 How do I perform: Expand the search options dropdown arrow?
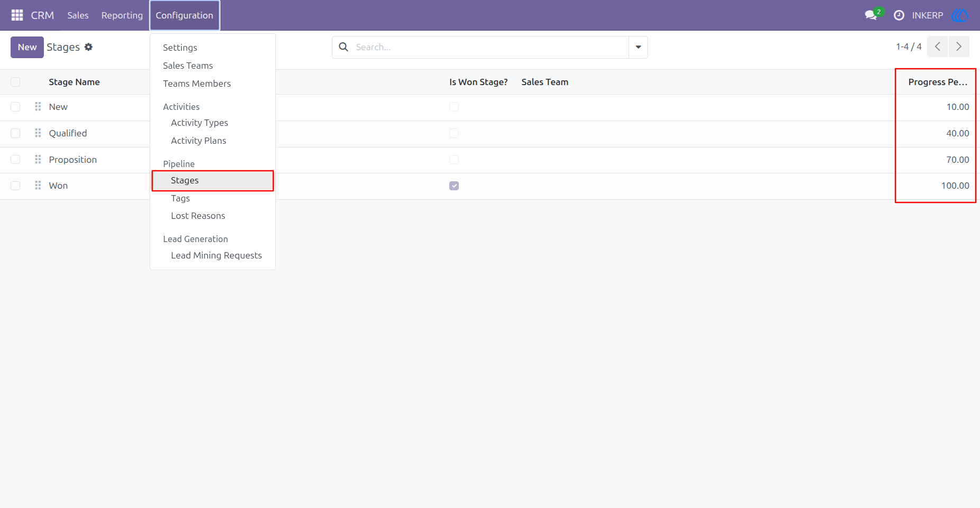click(x=638, y=47)
